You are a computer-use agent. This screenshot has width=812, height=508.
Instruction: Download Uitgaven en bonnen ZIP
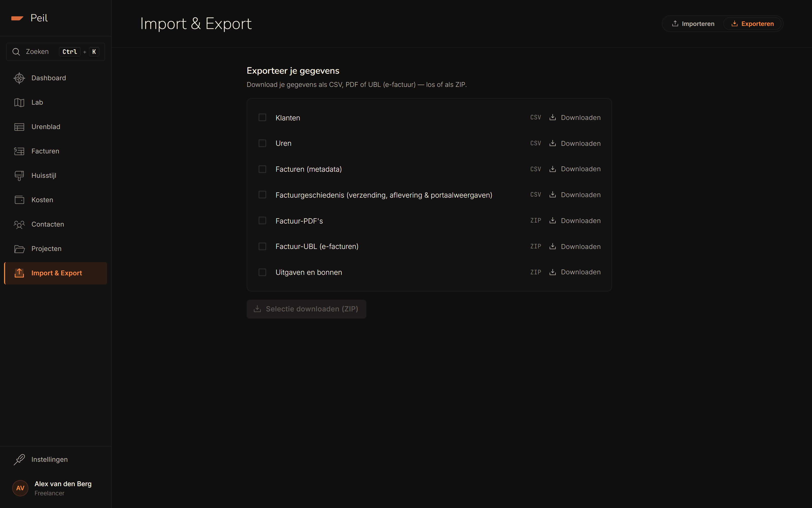click(x=575, y=272)
